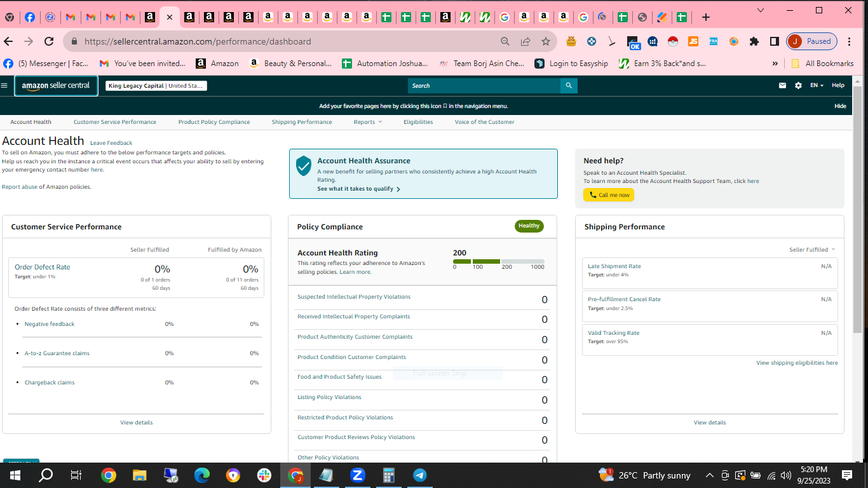868x488 pixels.
Task: Open the All Bookmarks folder
Action: coord(822,64)
